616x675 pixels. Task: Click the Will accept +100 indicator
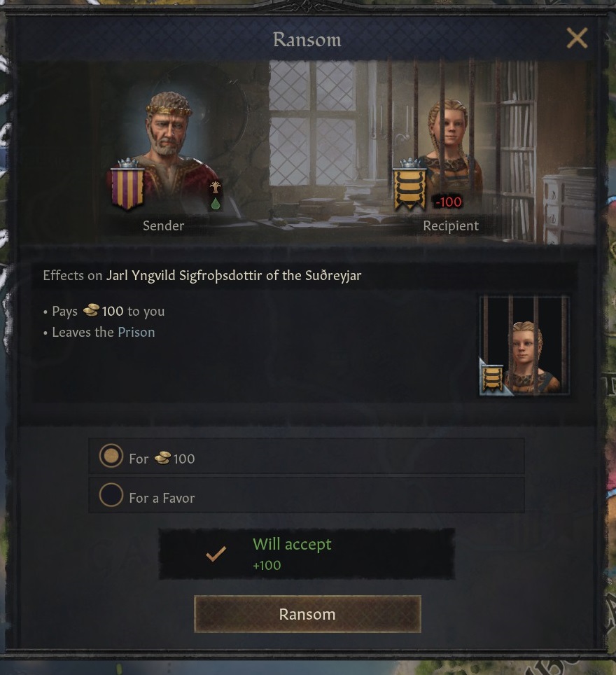coord(307,554)
